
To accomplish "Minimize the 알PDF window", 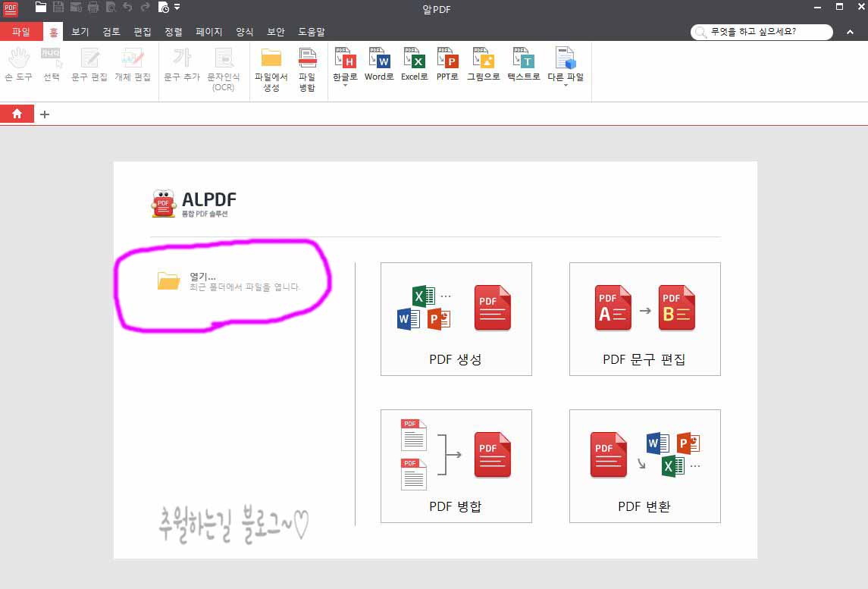I will 818,7.
